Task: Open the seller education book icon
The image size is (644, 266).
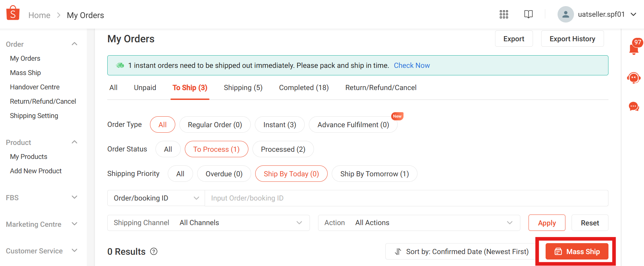Action: click(529, 14)
